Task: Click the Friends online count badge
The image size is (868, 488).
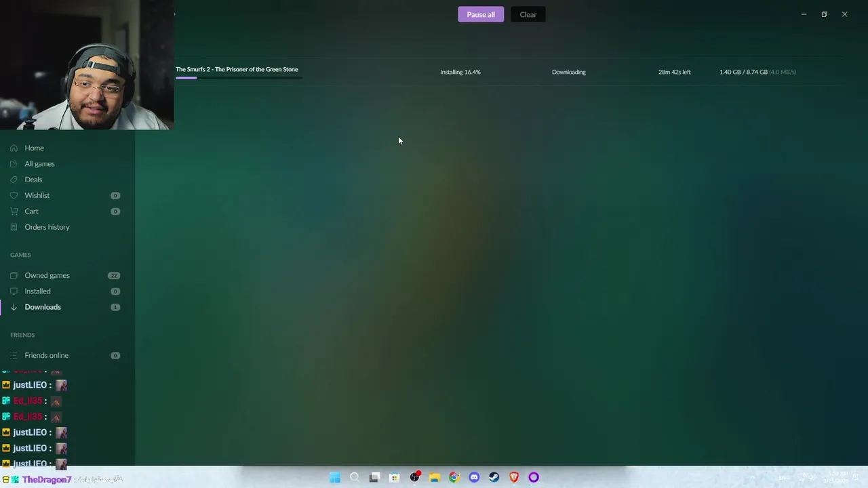Action: coord(115,355)
